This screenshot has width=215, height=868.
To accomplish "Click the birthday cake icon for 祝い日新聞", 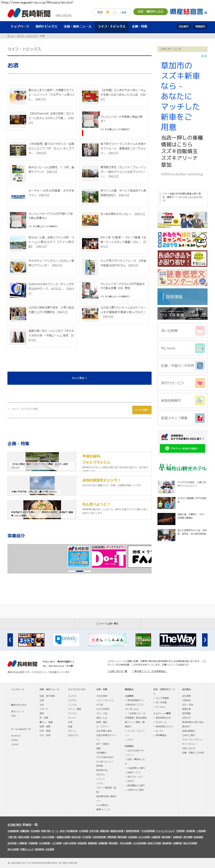I will pos(200,331).
